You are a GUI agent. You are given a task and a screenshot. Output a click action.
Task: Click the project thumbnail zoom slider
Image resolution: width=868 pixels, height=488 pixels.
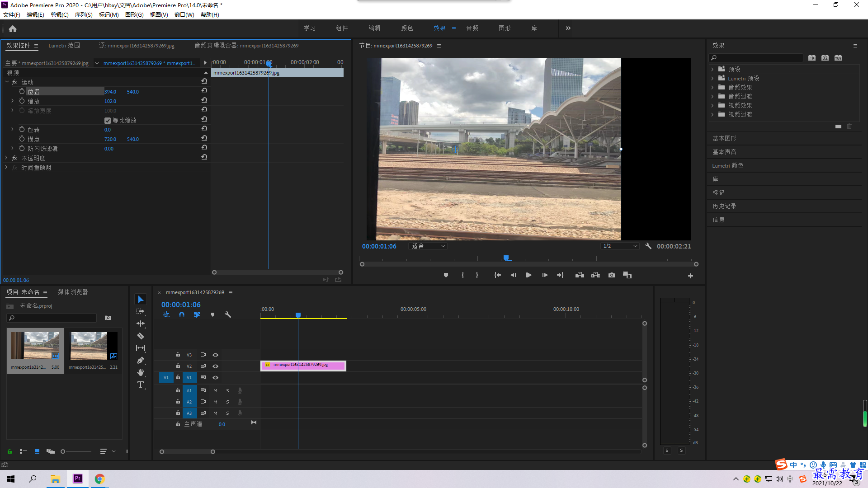click(x=76, y=451)
